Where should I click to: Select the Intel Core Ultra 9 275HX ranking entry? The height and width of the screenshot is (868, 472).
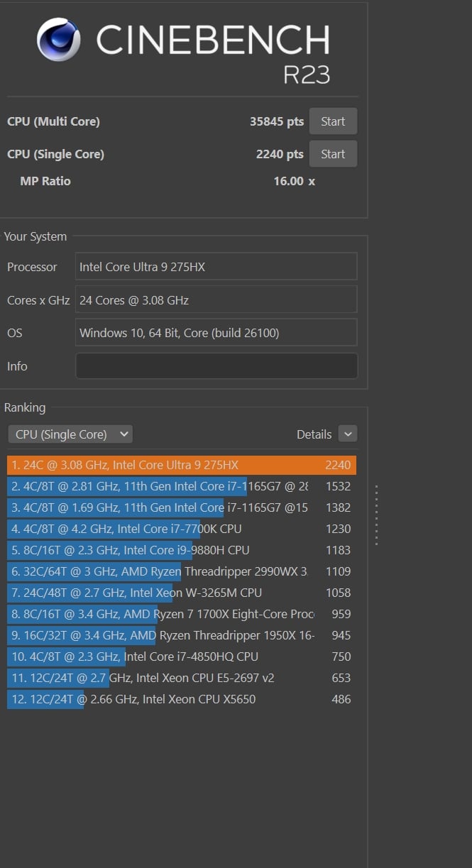181,465
